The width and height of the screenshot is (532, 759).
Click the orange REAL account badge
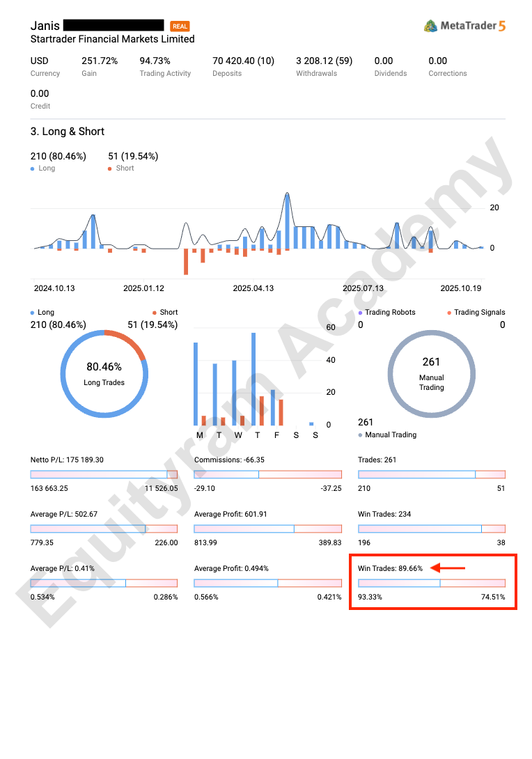tap(180, 26)
